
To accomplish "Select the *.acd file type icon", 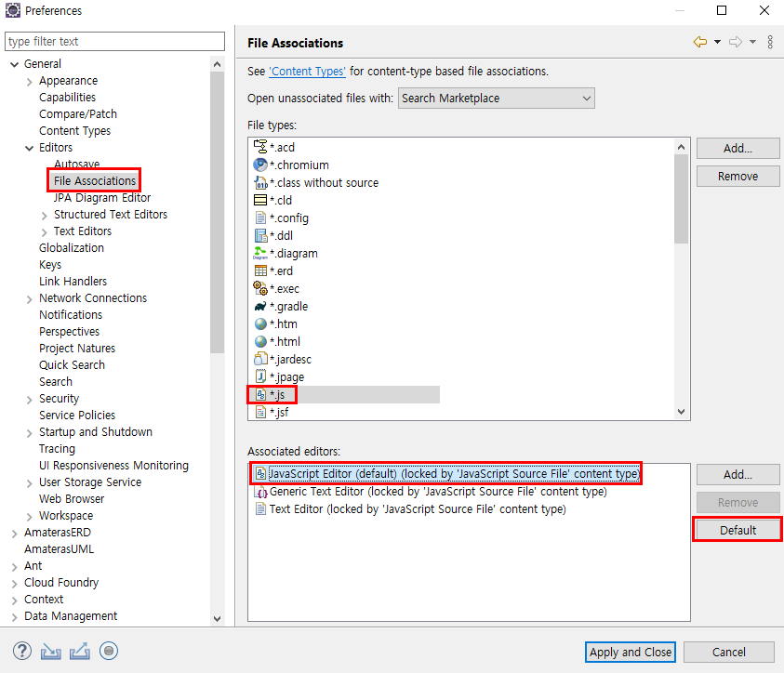I will pyautogui.click(x=260, y=147).
